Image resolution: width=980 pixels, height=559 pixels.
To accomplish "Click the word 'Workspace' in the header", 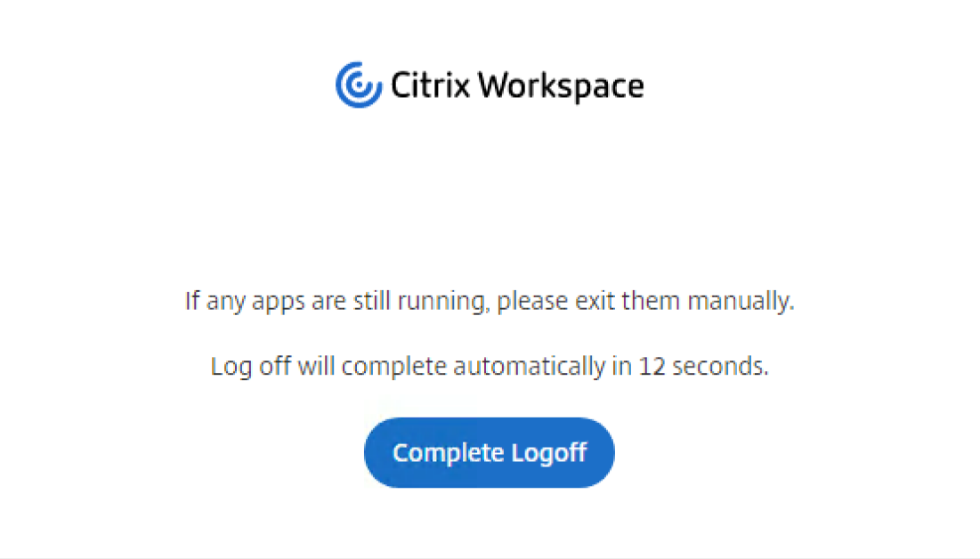I will tap(561, 86).
